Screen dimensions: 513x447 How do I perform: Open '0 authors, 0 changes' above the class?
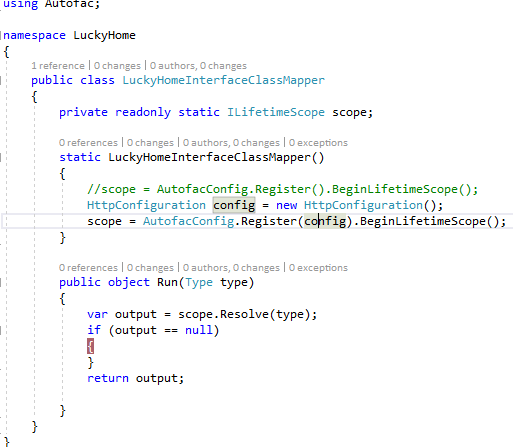point(198,66)
